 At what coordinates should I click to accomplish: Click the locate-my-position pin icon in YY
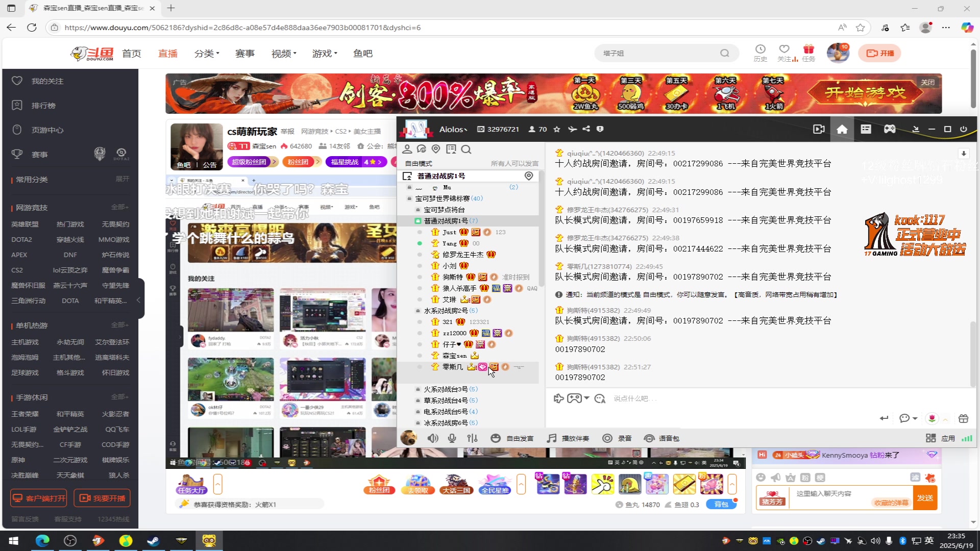click(436, 149)
